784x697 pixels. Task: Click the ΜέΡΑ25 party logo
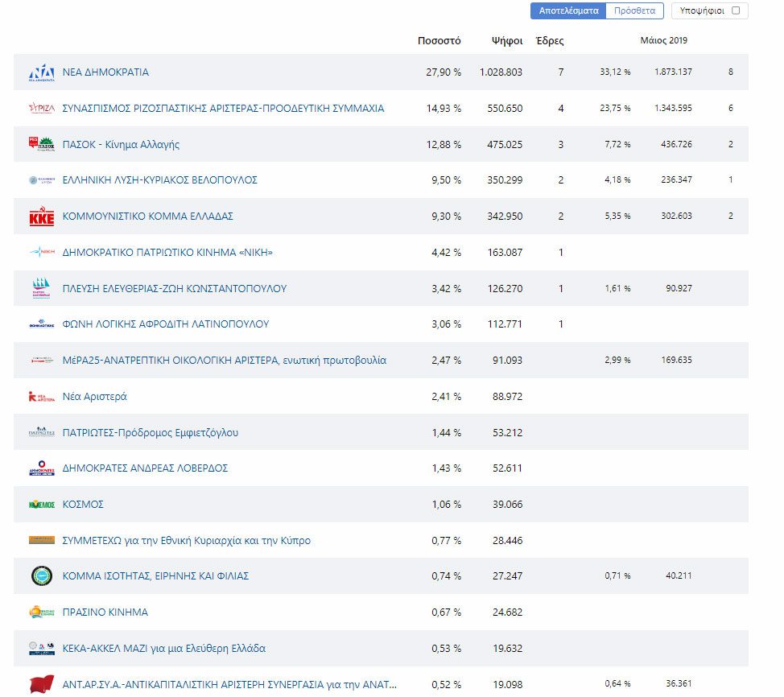[x=42, y=360]
